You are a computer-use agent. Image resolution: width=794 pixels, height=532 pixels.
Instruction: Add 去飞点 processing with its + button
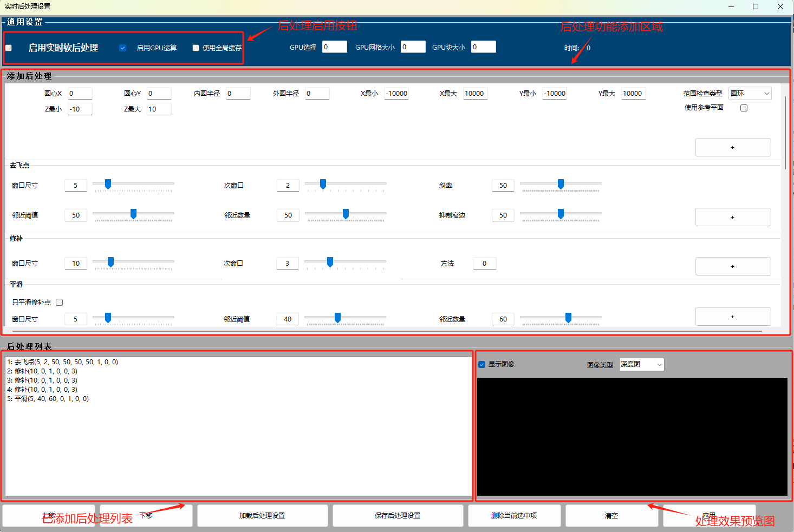[733, 217]
